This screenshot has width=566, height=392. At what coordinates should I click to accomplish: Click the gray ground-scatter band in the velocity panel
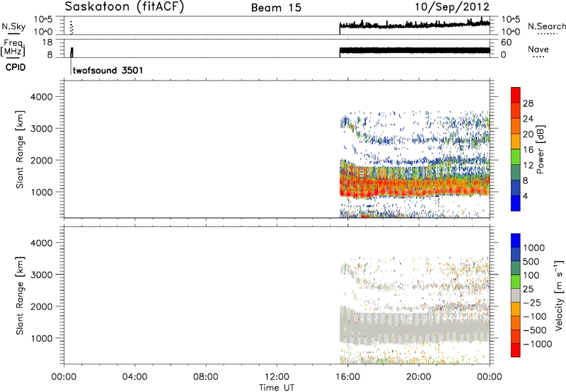pos(415,328)
